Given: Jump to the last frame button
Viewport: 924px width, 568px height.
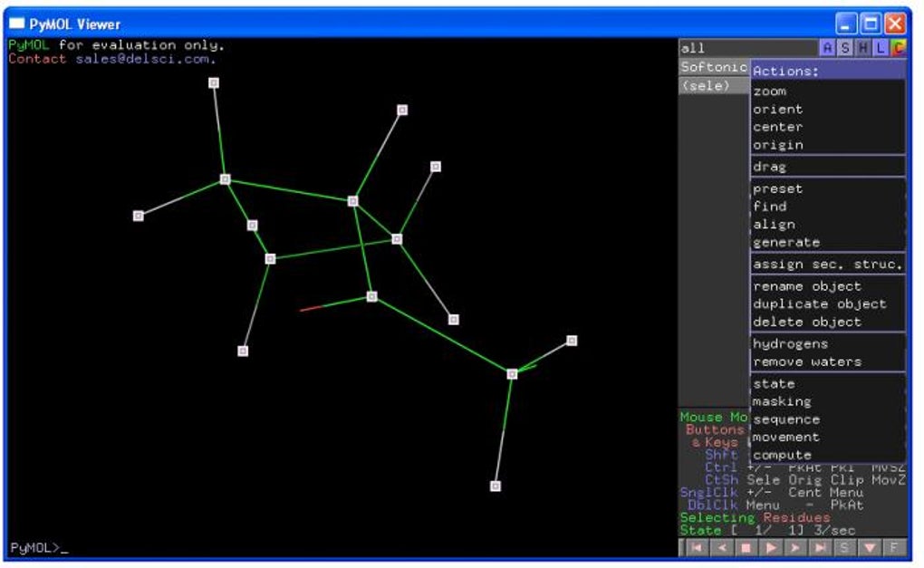Looking at the screenshot, I should (x=821, y=548).
